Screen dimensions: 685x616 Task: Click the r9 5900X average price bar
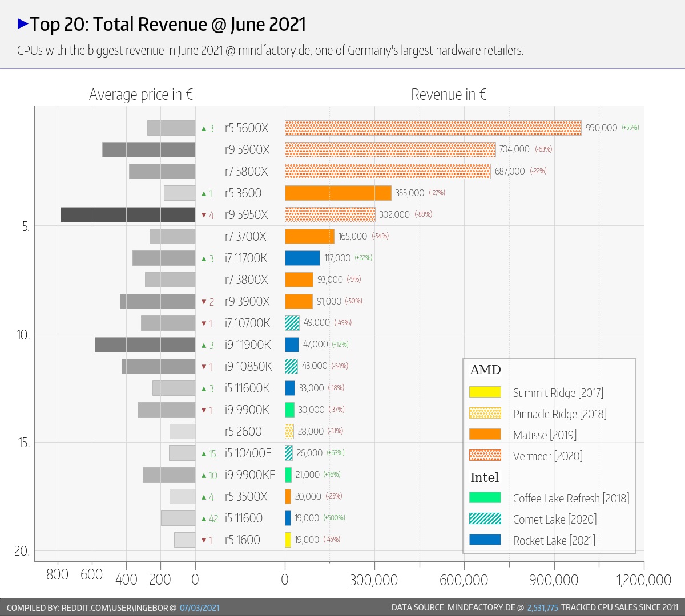(148, 149)
